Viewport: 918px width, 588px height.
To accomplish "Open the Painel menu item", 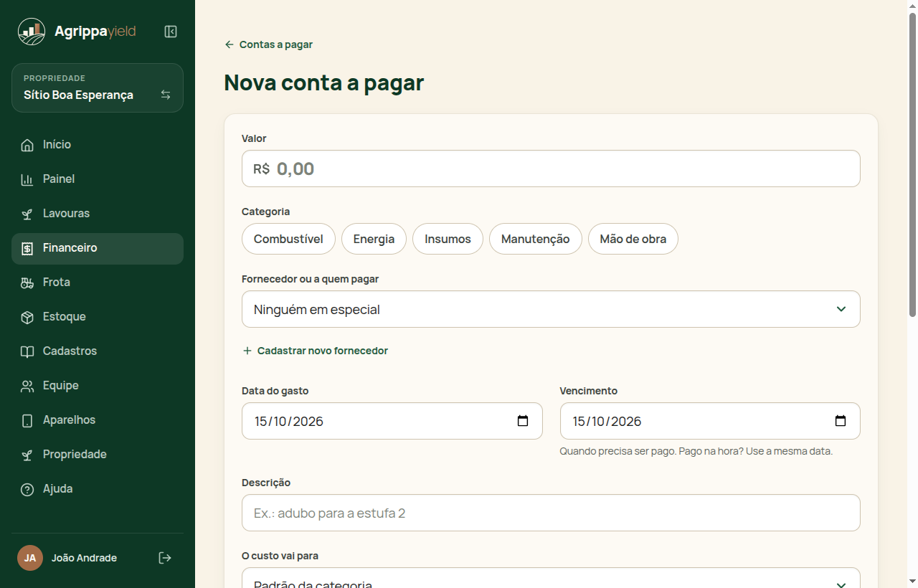I will click(98, 179).
